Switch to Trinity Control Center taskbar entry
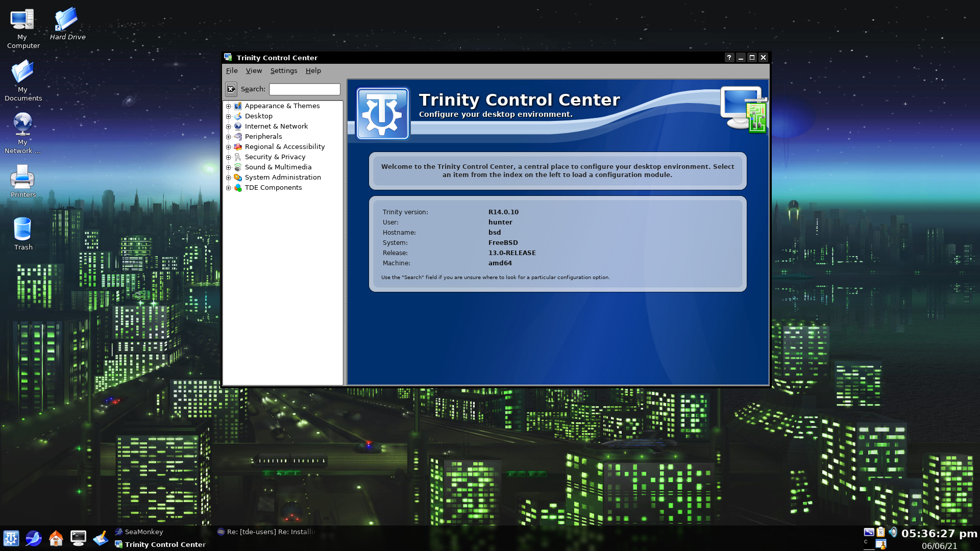Viewport: 980px width, 551px height. click(163, 544)
